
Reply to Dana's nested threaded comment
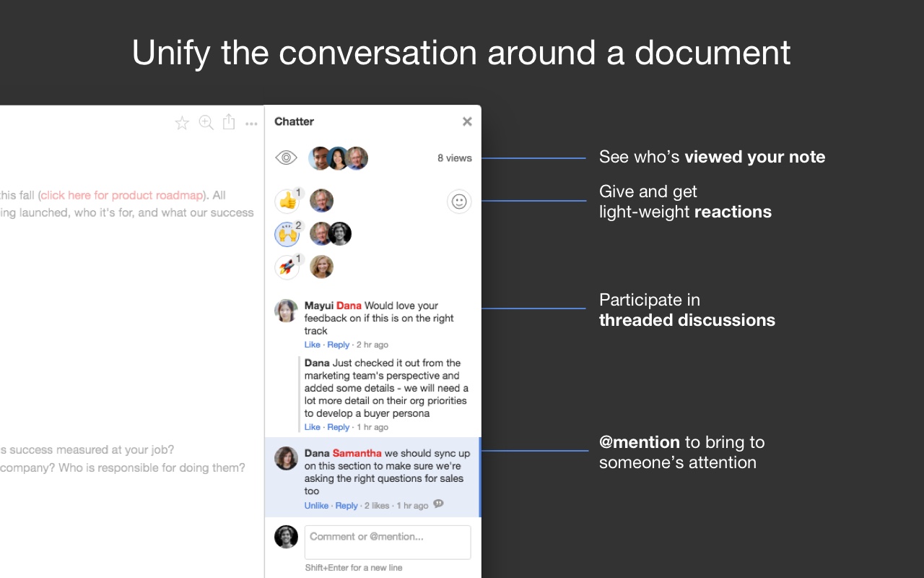[x=339, y=427]
